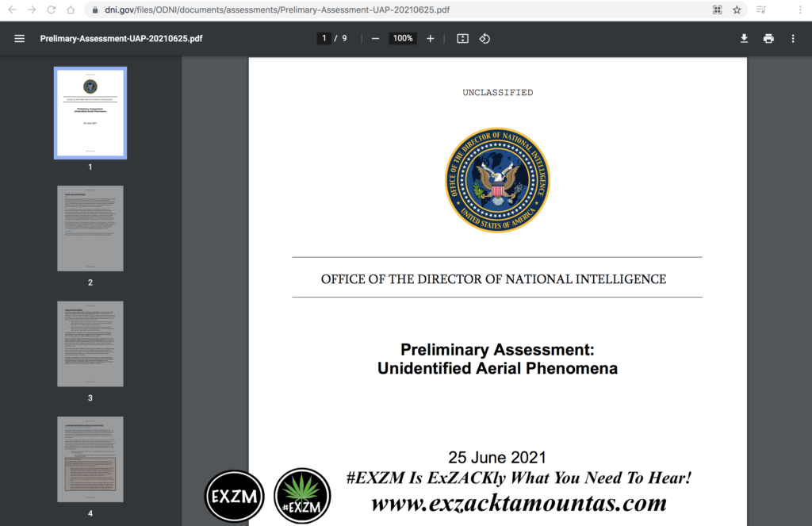The height and width of the screenshot is (526, 812).
Task: Click the total page count 9
Action: pyautogui.click(x=344, y=38)
